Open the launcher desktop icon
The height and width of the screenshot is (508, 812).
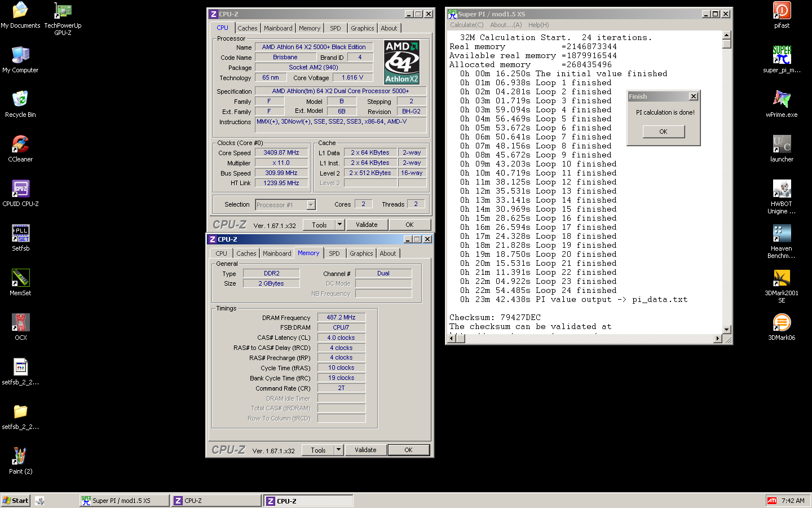(782, 149)
